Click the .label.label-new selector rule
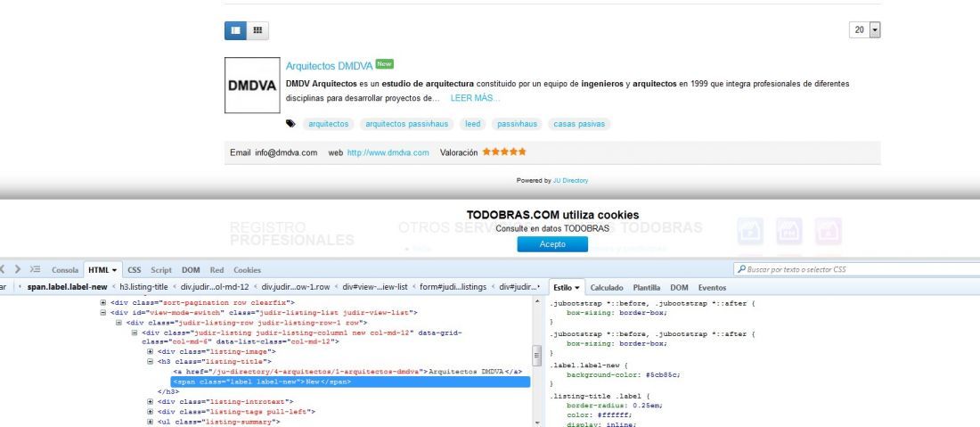 pyautogui.click(x=587, y=365)
